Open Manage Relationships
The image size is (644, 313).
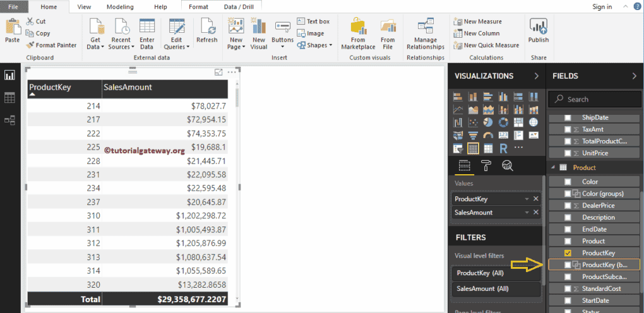tap(426, 35)
